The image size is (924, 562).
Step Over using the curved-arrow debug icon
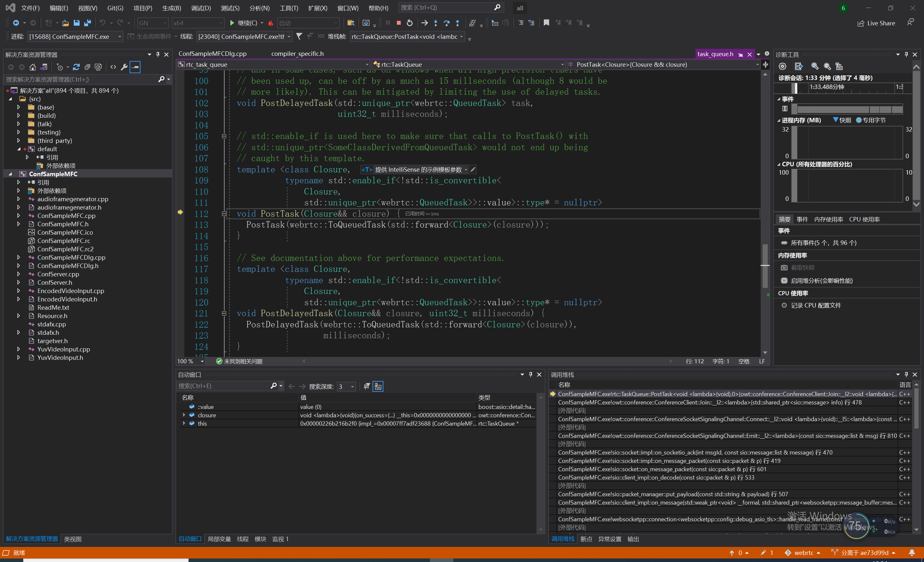(x=446, y=23)
